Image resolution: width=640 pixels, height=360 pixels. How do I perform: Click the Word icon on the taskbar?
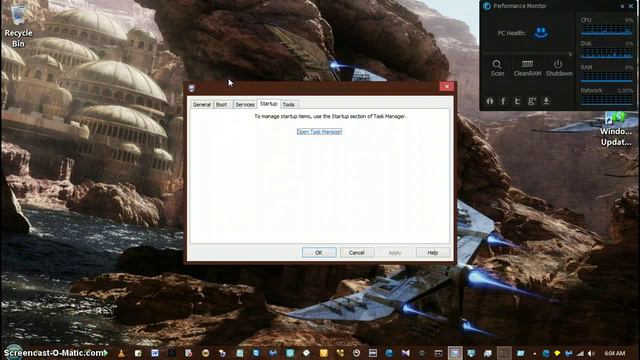(x=155, y=353)
